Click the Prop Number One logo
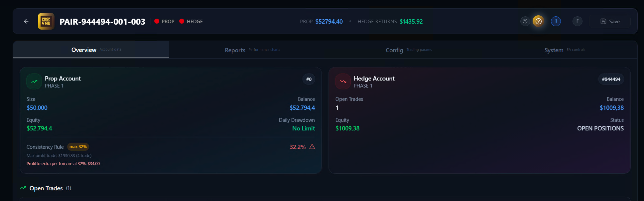 pyautogui.click(x=46, y=21)
